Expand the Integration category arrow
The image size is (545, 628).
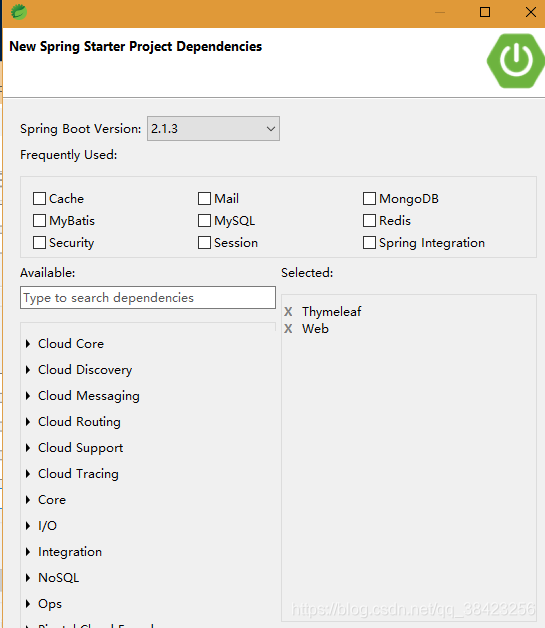click(x=28, y=552)
